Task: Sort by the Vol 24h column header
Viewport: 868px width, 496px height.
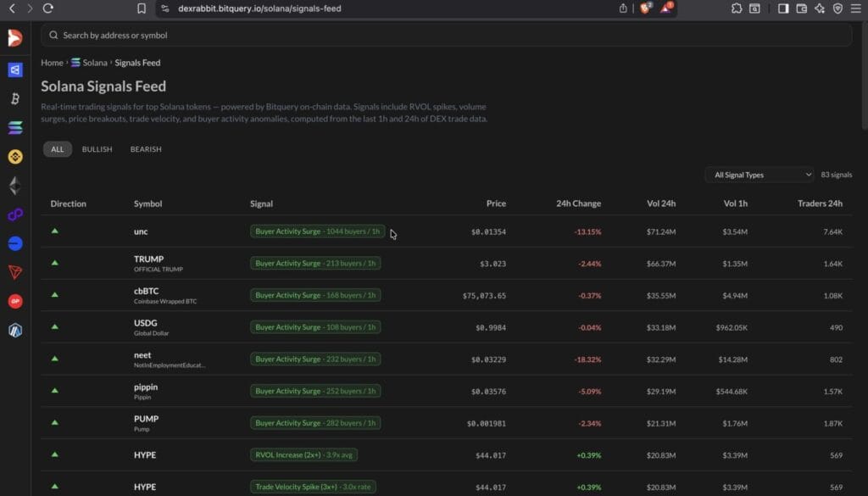Action: [659, 203]
